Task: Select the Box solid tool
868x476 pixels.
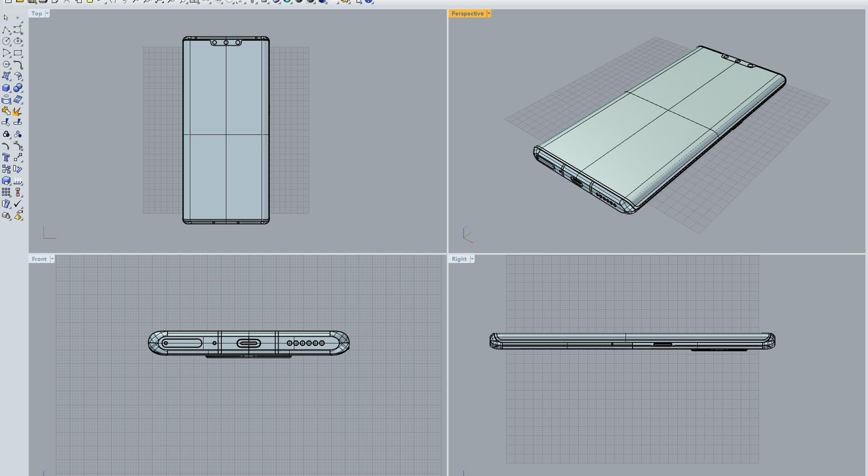Action: point(6,88)
